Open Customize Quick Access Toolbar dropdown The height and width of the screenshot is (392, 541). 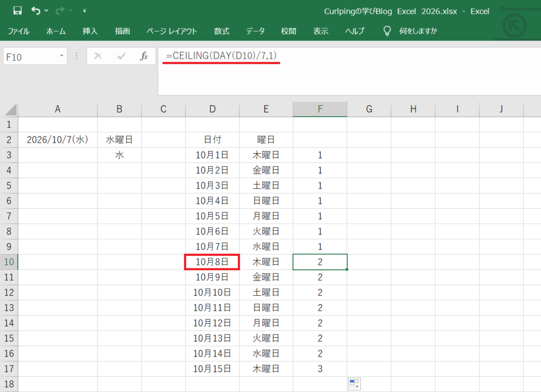(85, 11)
